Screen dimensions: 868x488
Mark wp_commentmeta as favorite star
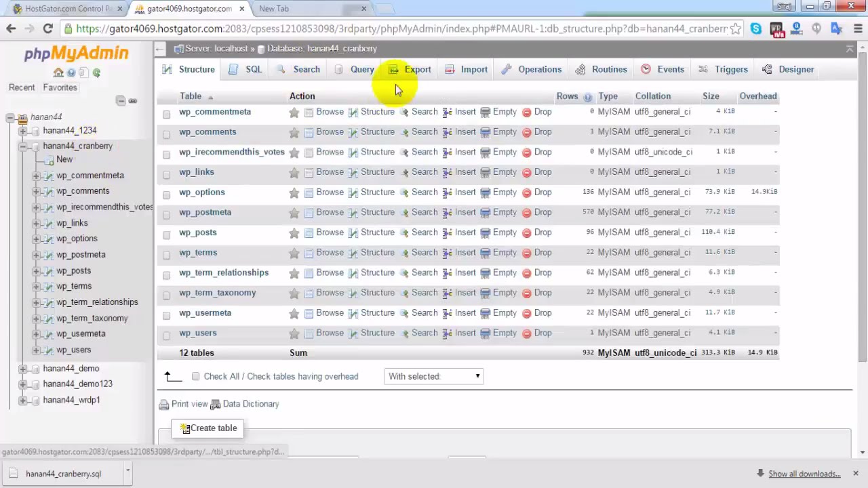pos(294,113)
